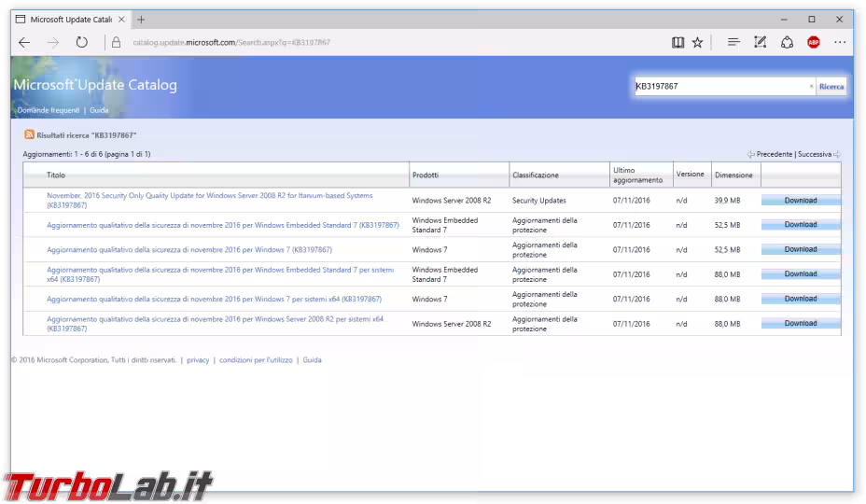Download Embedded Standard 7 52,5 MB update
This screenshot has height=504, width=866.
(x=801, y=224)
